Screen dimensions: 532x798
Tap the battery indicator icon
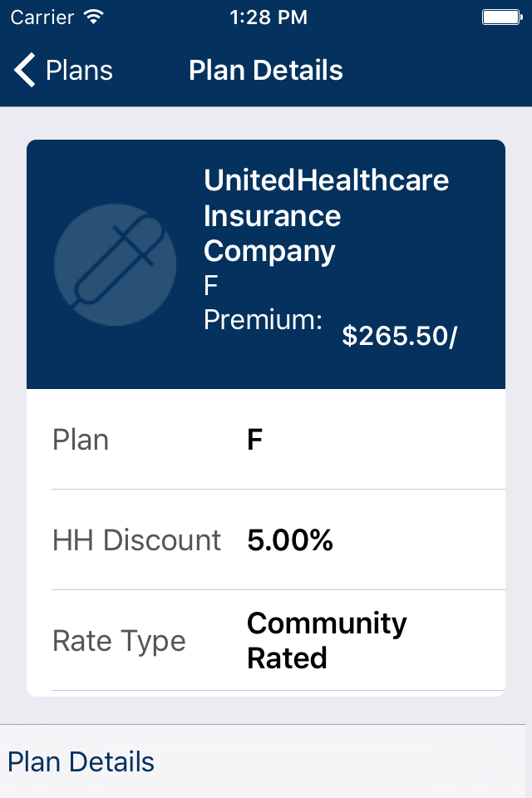[x=501, y=17]
